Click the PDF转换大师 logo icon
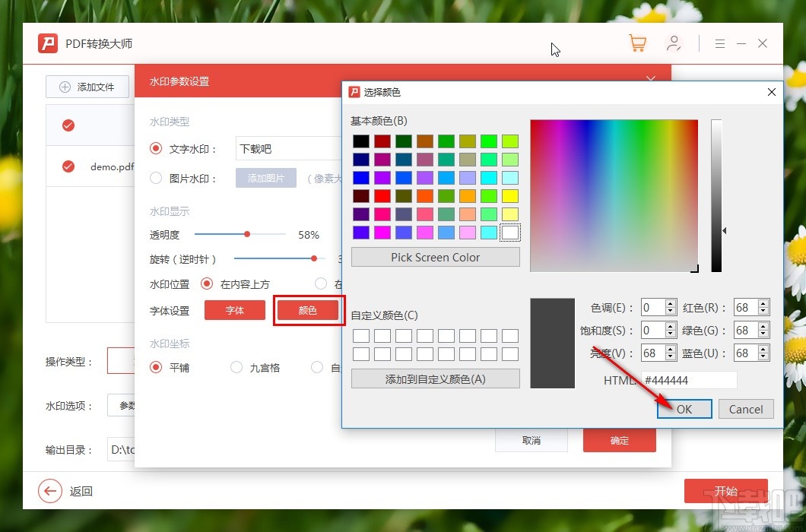The image size is (806, 532). tap(47, 43)
